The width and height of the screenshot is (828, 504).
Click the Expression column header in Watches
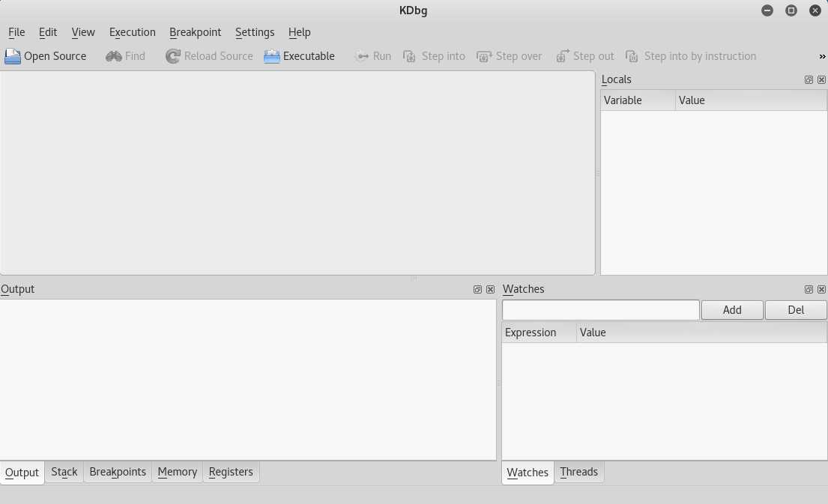(540, 333)
